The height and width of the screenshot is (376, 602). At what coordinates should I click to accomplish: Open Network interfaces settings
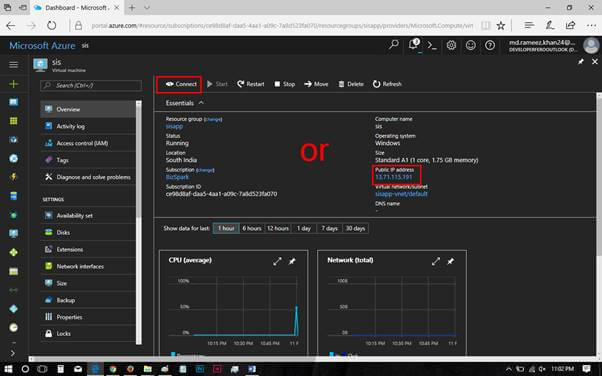pos(88,266)
